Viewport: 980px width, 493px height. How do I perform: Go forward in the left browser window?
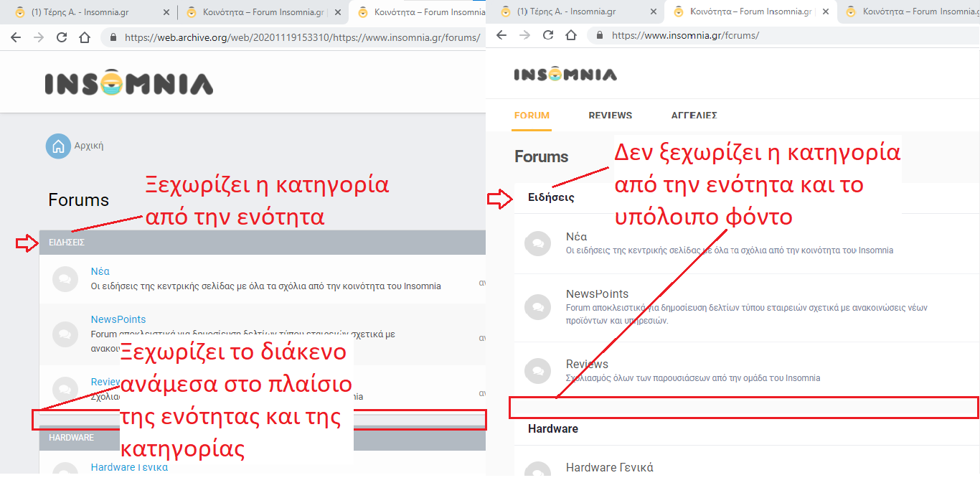click(39, 37)
